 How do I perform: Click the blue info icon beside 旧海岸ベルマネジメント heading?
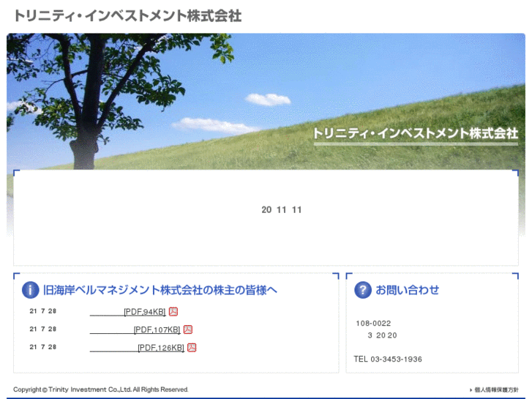coord(30,290)
